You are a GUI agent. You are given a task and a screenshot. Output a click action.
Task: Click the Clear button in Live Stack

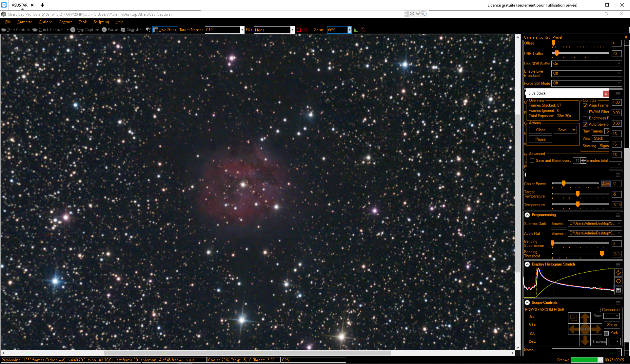(x=541, y=130)
